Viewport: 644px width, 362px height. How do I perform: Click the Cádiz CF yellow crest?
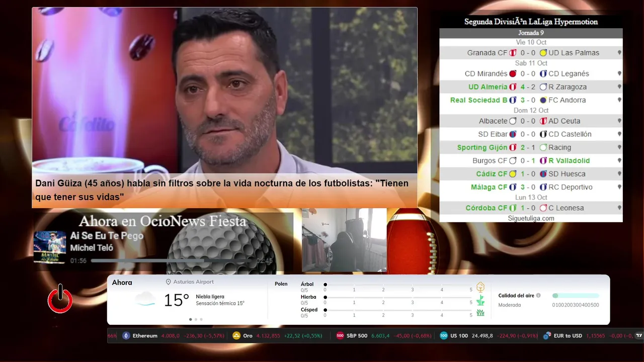click(513, 174)
